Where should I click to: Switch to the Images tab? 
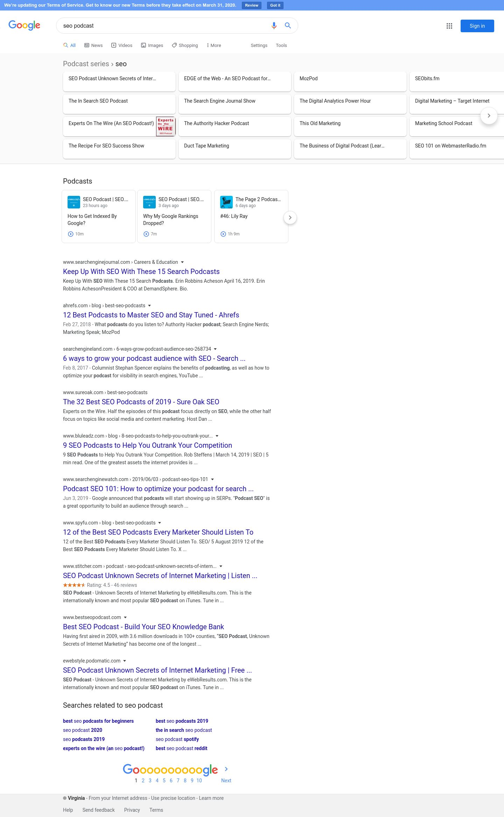(152, 45)
